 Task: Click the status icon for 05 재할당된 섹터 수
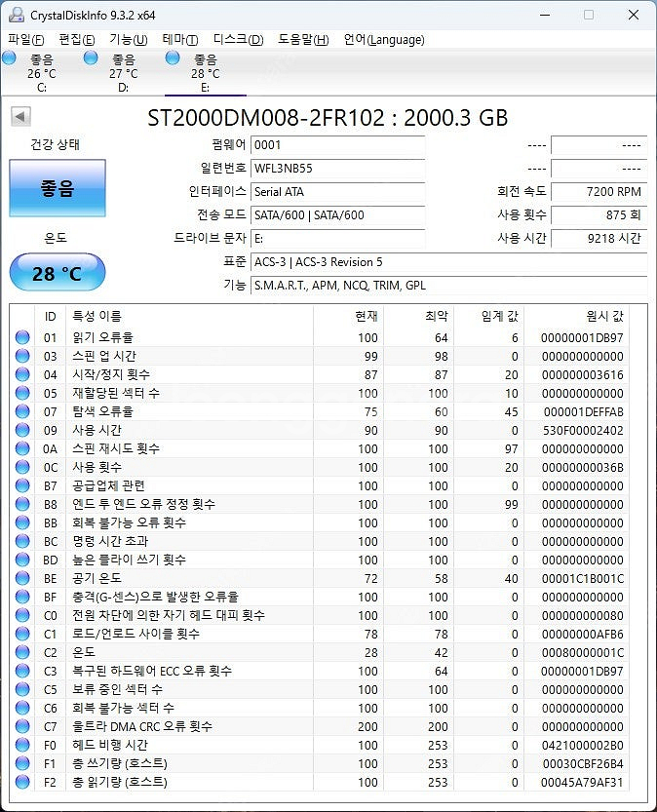pos(22,393)
